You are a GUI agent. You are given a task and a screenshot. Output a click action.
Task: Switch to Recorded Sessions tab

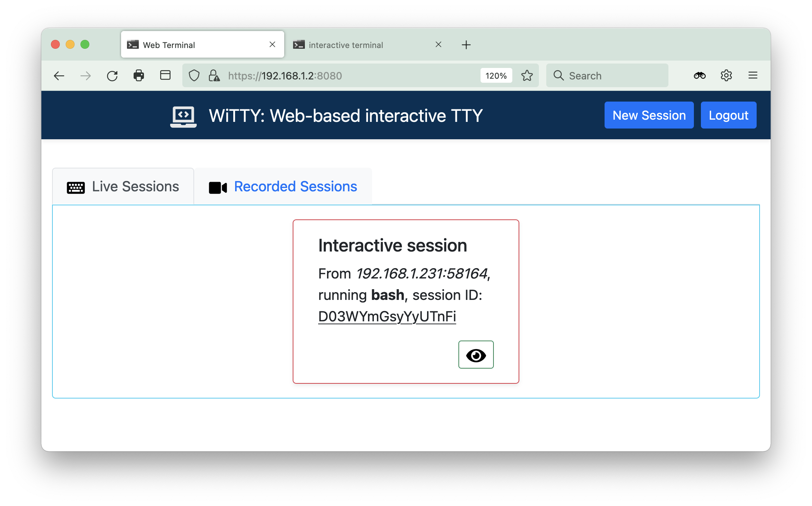(x=283, y=187)
